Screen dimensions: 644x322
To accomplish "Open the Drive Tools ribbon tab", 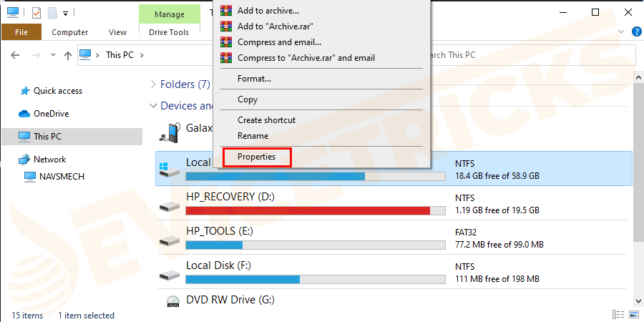I will 169,32.
